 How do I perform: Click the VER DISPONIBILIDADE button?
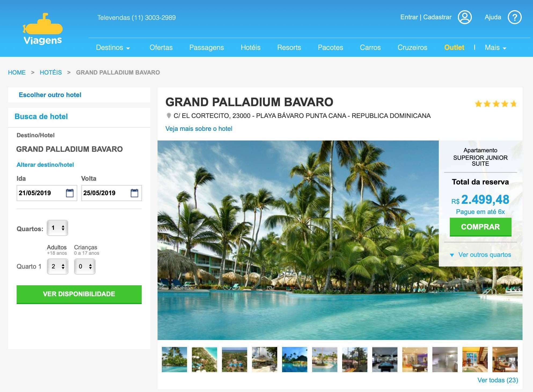pyautogui.click(x=79, y=294)
